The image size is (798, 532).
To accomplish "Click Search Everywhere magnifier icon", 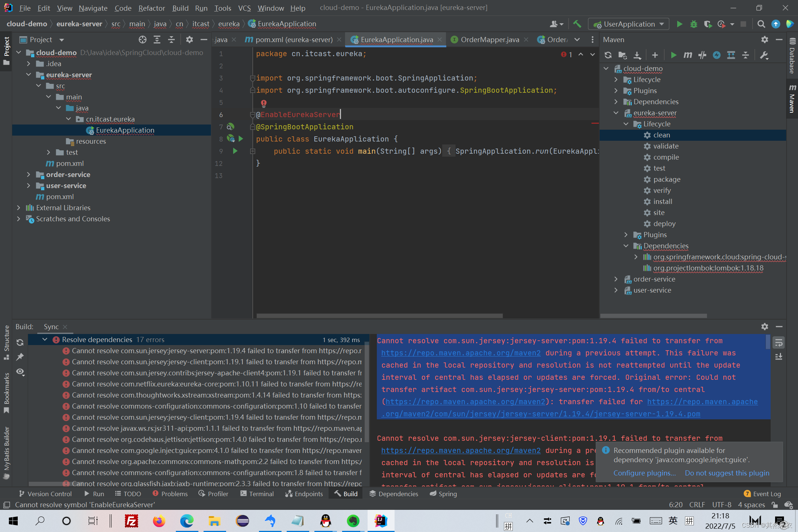I will (761, 24).
